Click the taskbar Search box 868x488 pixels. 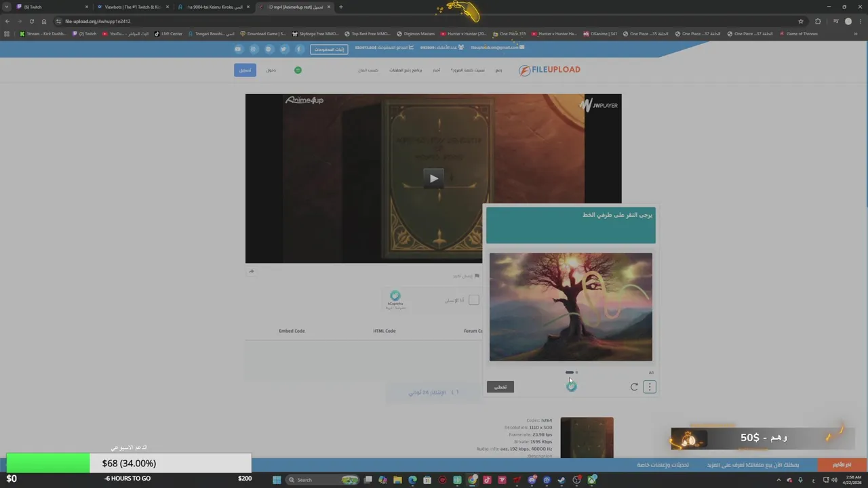(x=322, y=480)
